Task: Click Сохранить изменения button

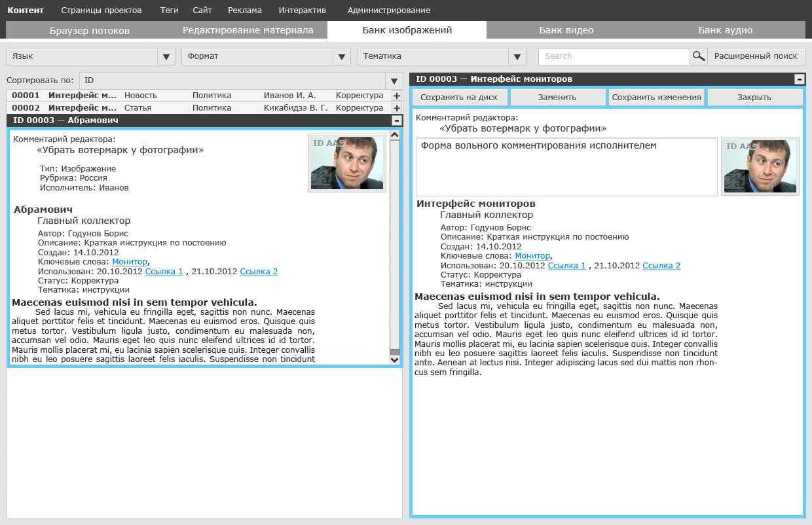Action: click(x=657, y=98)
